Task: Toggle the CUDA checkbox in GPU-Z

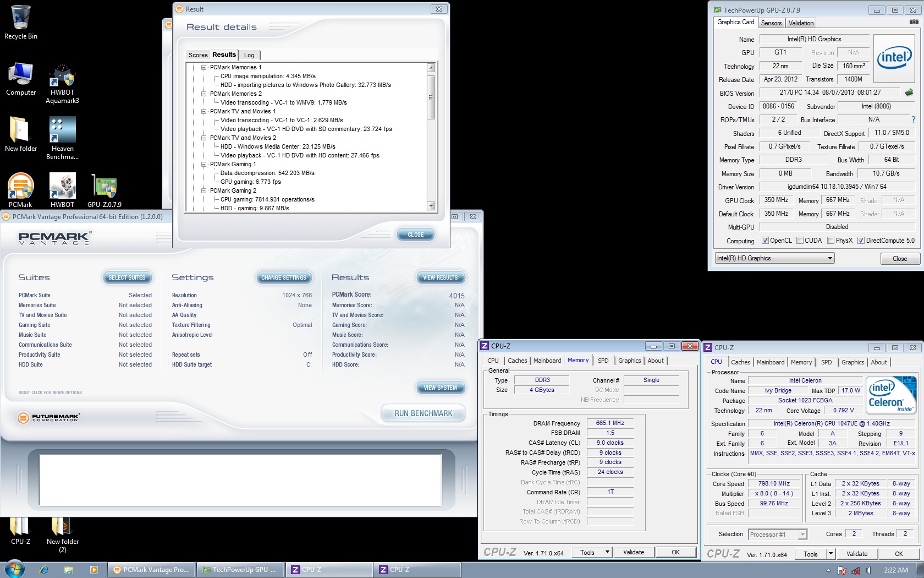Action: [x=800, y=241]
